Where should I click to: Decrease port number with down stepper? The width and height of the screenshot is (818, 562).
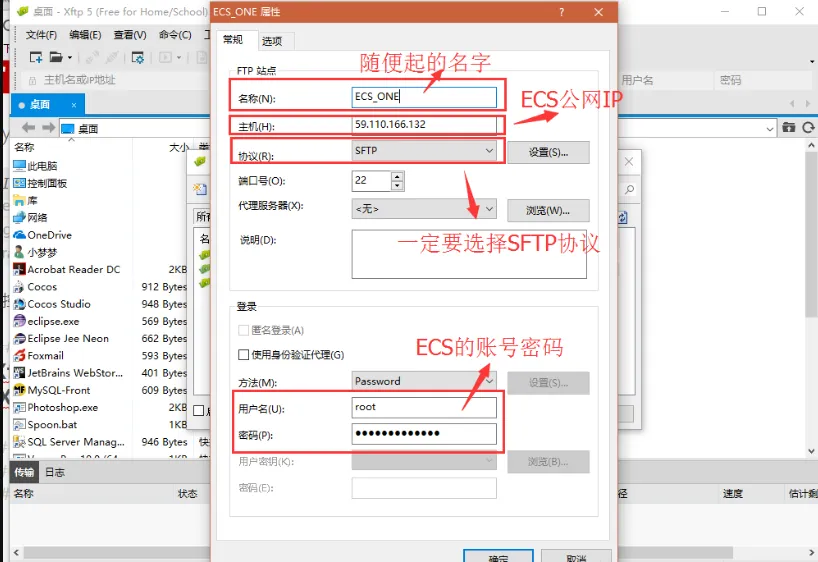(397, 185)
